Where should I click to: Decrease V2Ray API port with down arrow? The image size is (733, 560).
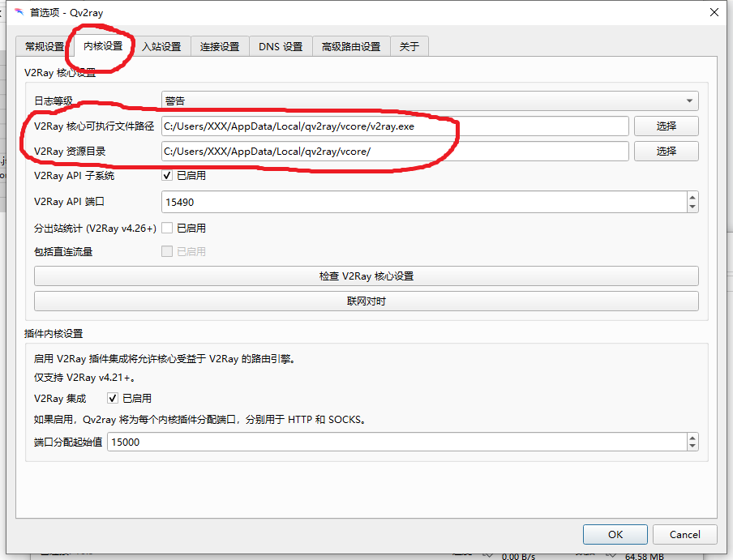coord(692,207)
